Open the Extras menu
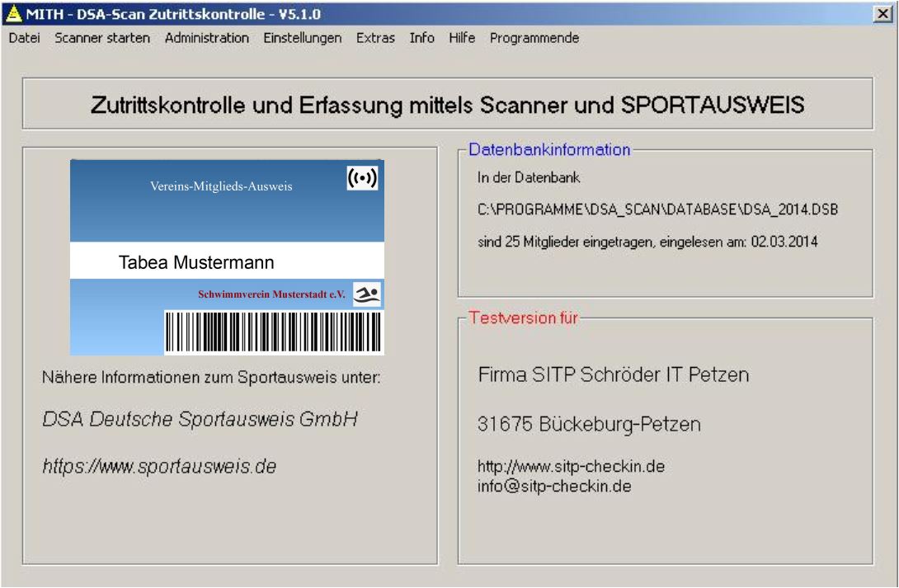The image size is (899, 588). point(375,38)
